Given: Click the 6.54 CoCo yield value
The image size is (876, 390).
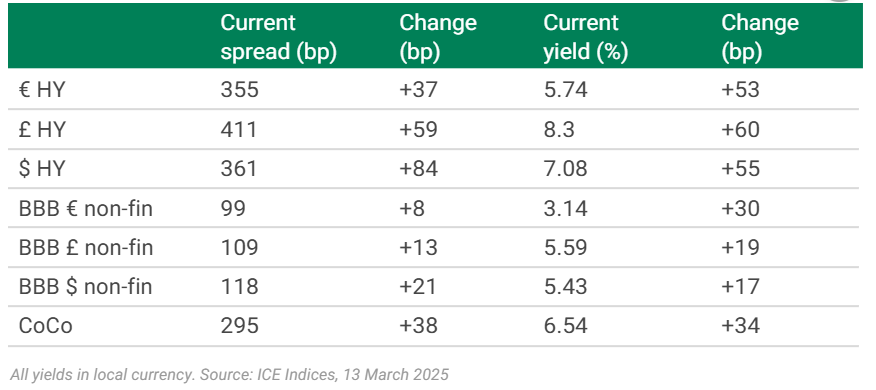Looking at the screenshot, I should pos(565,325).
